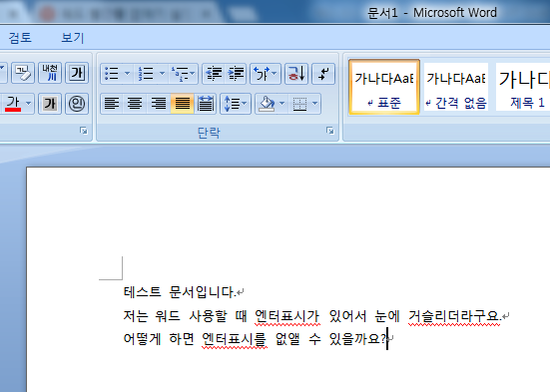
Task: Click the multilevel list icon
Action: pyautogui.click(x=180, y=74)
